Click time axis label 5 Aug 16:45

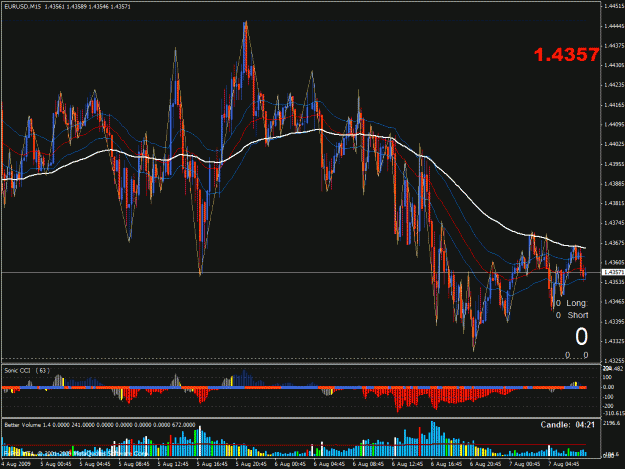pos(212,464)
